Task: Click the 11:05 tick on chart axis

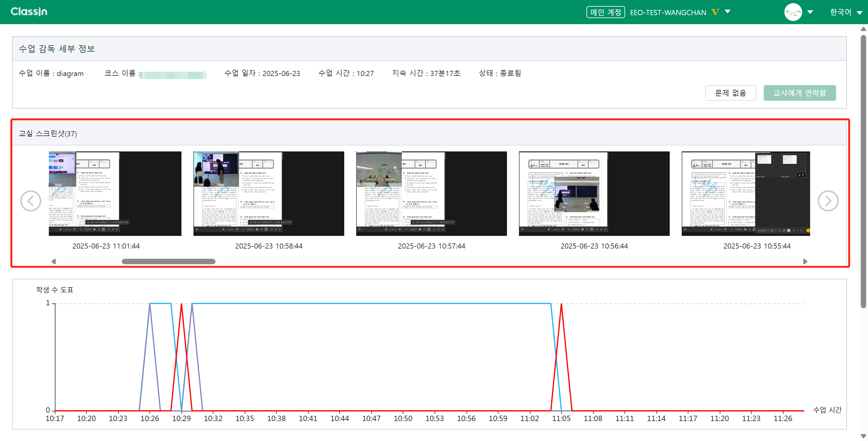Action: click(561, 418)
